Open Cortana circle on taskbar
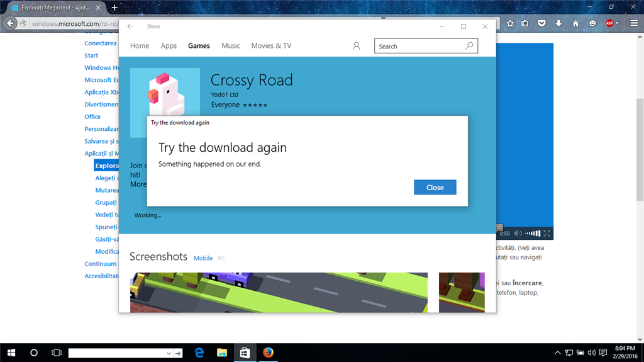This screenshot has height=362, width=644. point(34,353)
